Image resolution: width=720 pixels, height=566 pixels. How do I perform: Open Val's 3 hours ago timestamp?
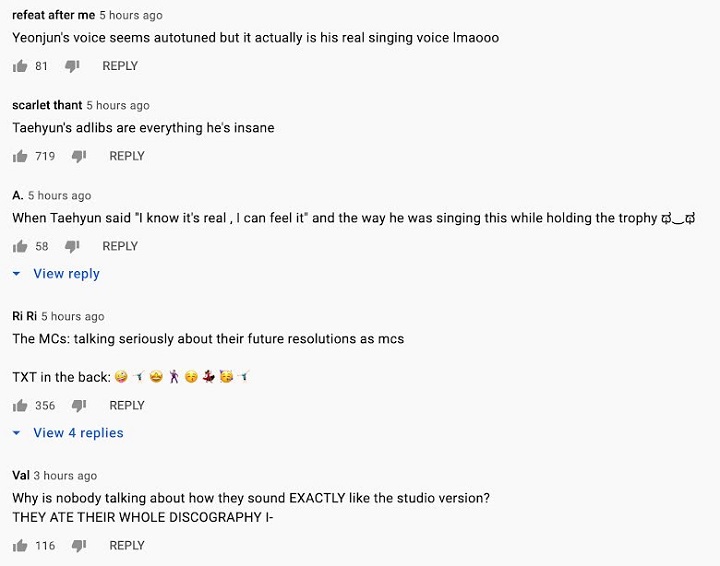pos(65,476)
